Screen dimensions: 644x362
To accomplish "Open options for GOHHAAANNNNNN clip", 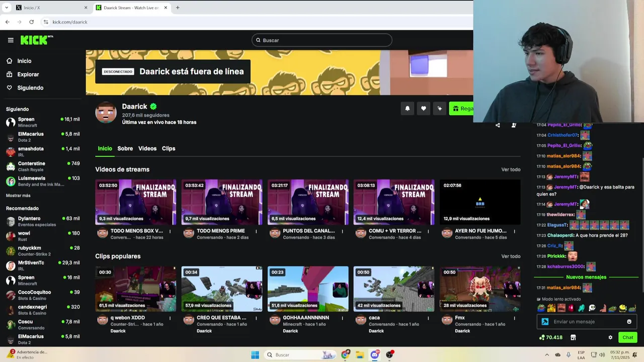I will tap(342, 318).
